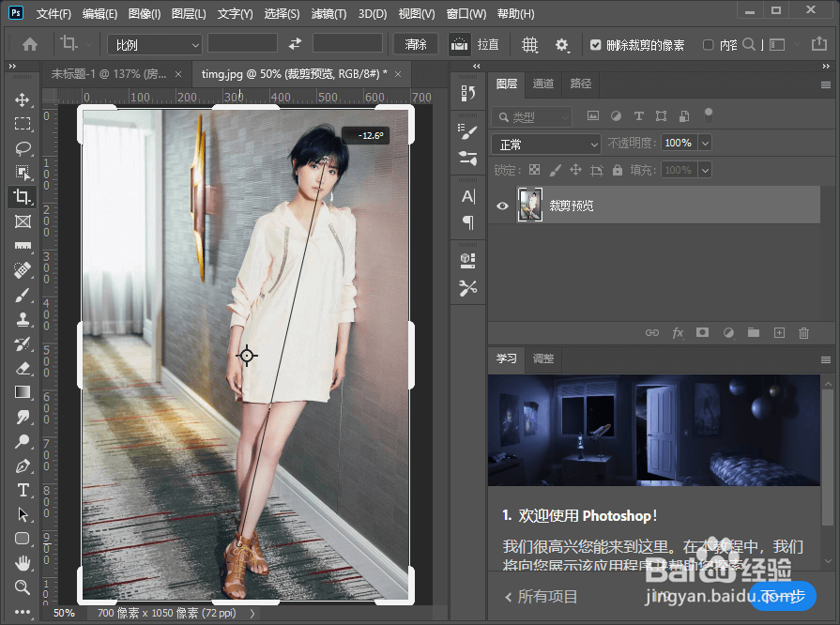This screenshot has height=625, width=840.
Task: Select the Smudge tool
Action: click(x=22, y=417)
